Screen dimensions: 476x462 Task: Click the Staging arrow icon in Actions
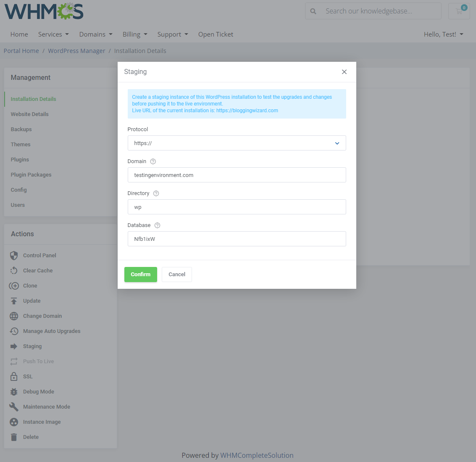[x=14, y=346]
